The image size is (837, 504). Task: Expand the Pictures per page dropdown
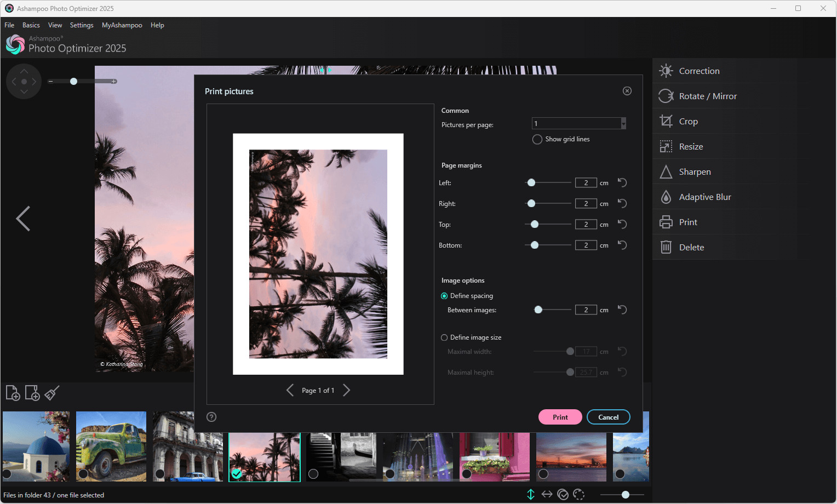(623, 124)
